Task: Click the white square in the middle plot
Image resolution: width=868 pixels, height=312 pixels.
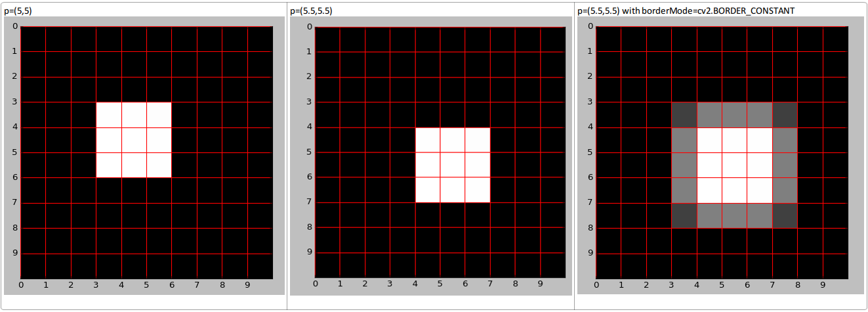Action: click(453, 165)
